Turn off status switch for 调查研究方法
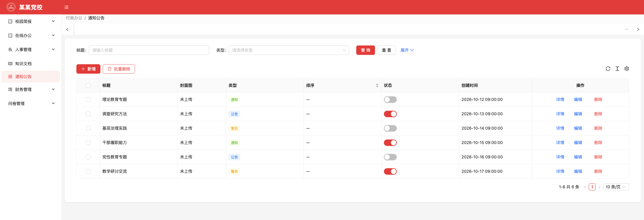Screen dimensions: 644x220 (390, 114)
